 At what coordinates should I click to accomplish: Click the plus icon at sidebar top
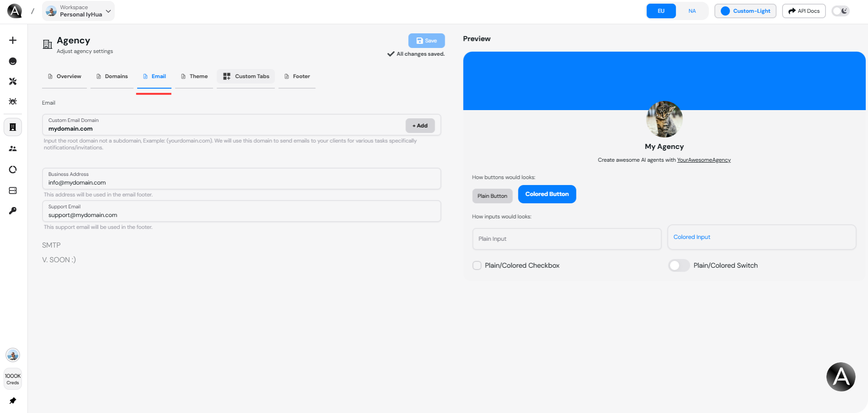coord(13,40)
